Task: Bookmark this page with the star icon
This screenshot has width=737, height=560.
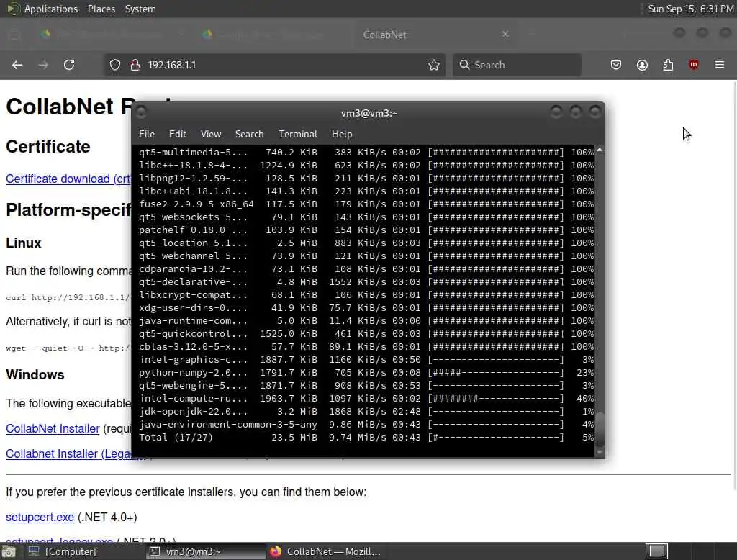Action: tap(434, 65)
